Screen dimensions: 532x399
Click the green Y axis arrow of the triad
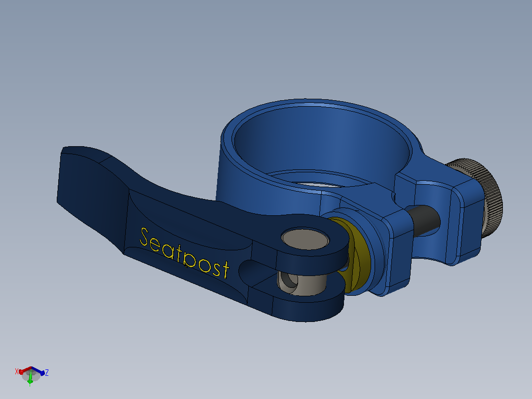[30, 378]
